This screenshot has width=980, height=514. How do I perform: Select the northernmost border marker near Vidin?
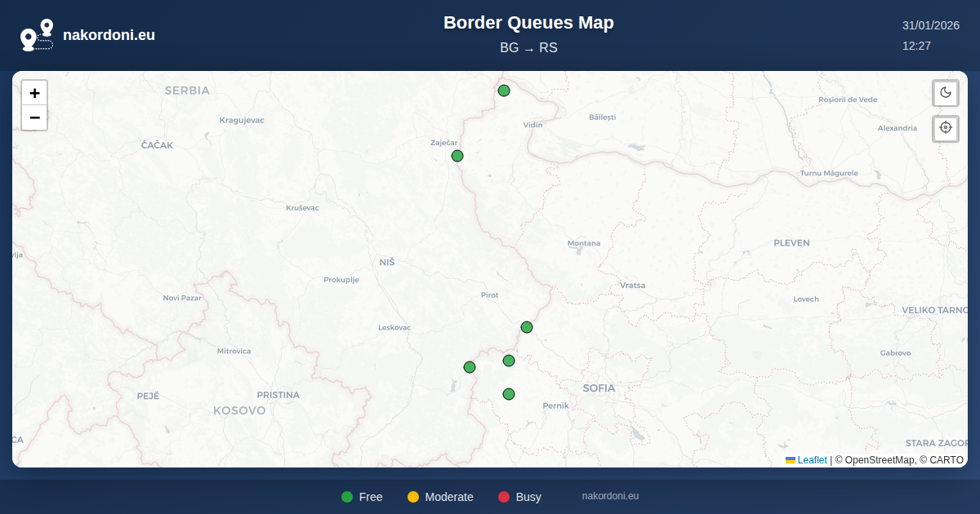tap(504, 91)
